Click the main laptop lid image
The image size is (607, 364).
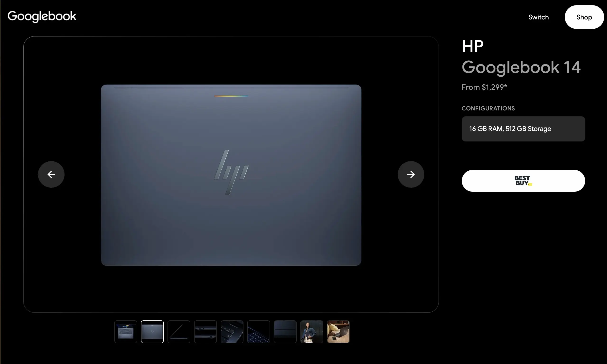pos(231,175)
